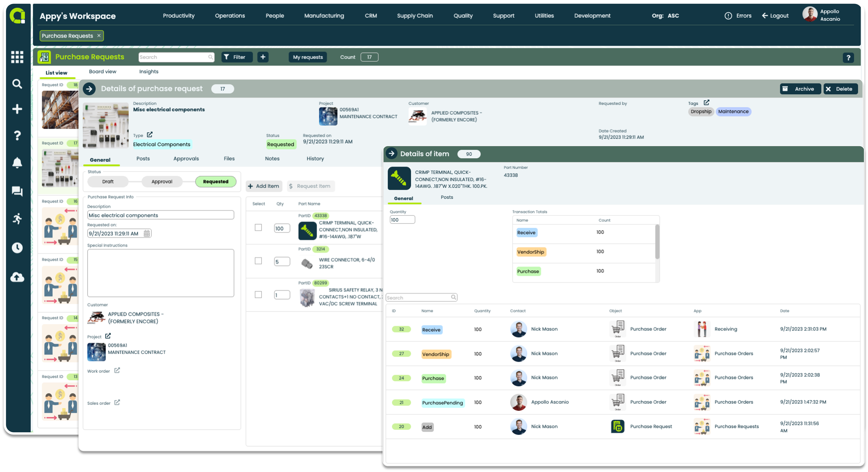Click the Dropship tag chip

(701, 111)
